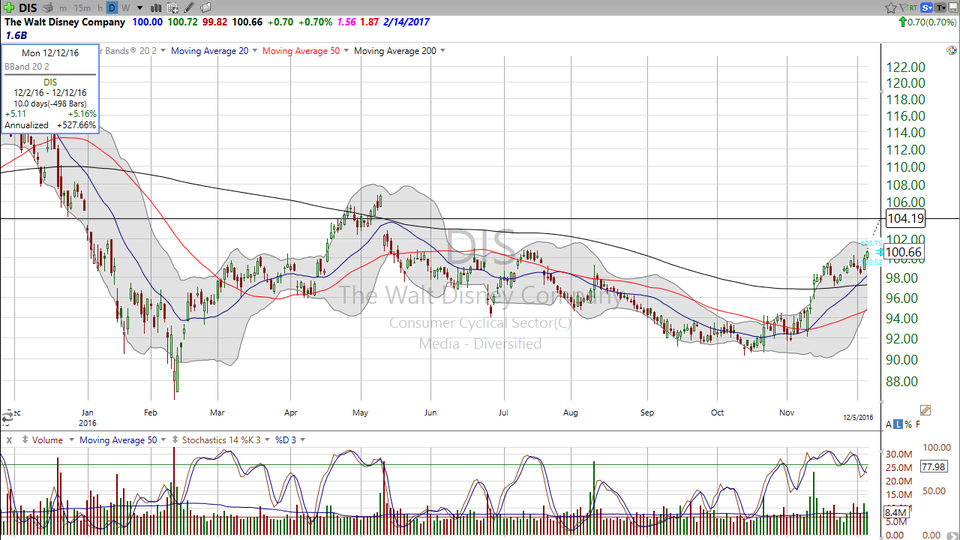This screenshot has height=540, width=960.
Task: Click the 77.98 stochastics value label
Action: pos(933,467)
